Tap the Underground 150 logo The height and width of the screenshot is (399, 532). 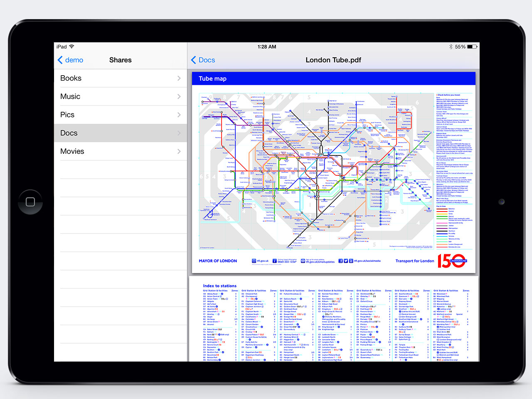coord(453,261)
